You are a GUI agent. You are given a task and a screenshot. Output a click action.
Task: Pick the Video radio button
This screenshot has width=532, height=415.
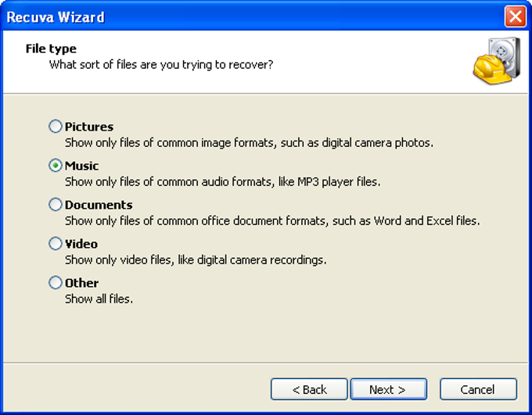click(56, 244)
